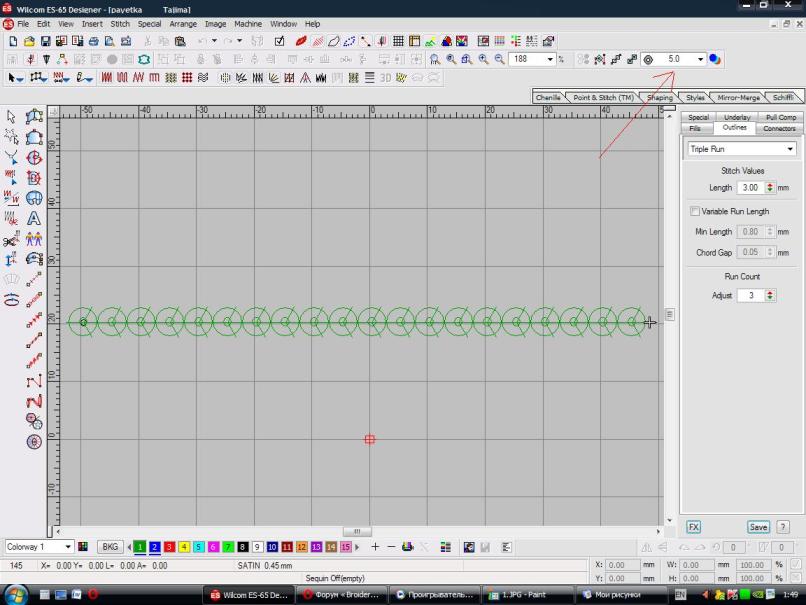Click the BKG background color button
Image resolution: width=806 pixels, height=605 pixels.
[x=109, y=547]
